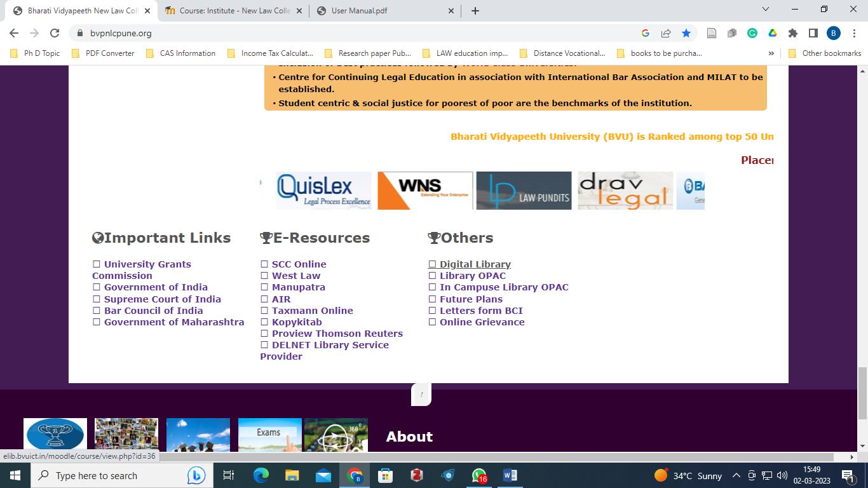868x488 pixels.
Task: Open the tab search dropdown arrow
Action: (766, 10)
